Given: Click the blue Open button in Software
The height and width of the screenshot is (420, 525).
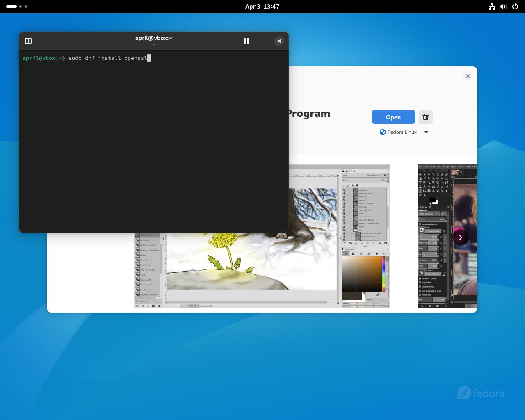Looking at the screenshot, I should coord(393,117).
